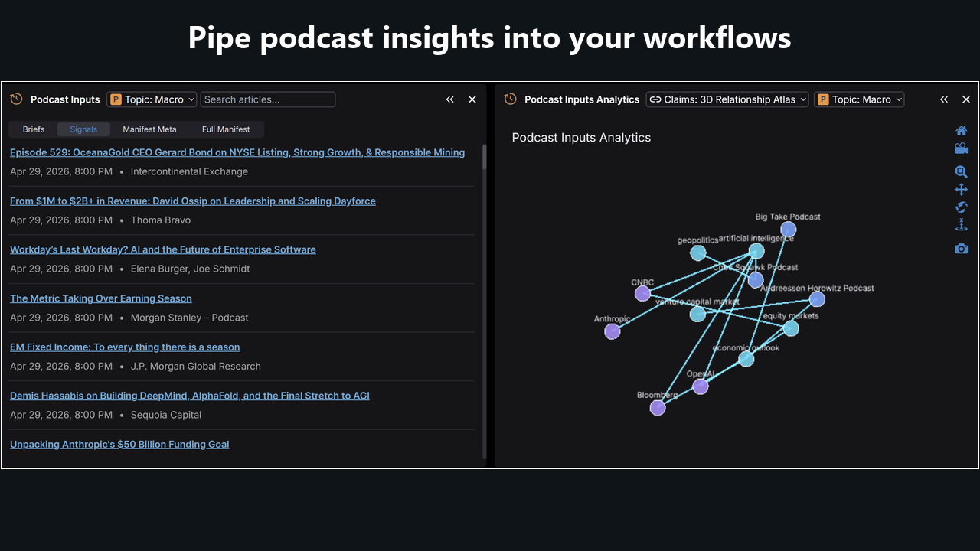Click the artificial intelligence node in the graph
Image resolution: width=980 pixels, height=551 pixels.
756,251
